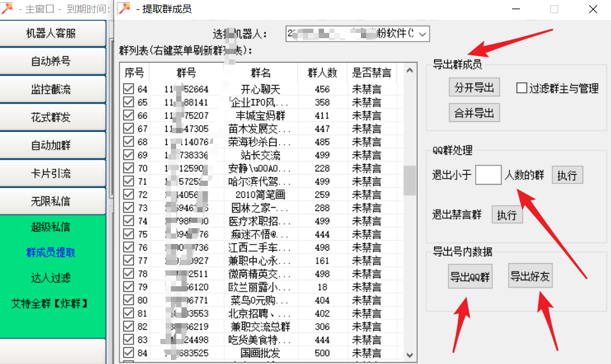The image size is (611, 364).
Task: Enable 过滤群主与管理 checkbox
Action: click(521, 88)
